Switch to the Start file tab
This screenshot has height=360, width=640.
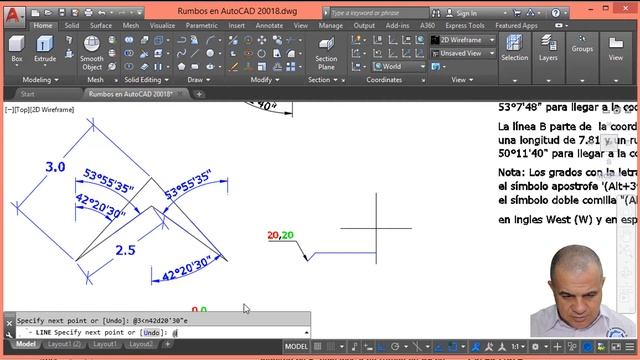coord(28,94)
